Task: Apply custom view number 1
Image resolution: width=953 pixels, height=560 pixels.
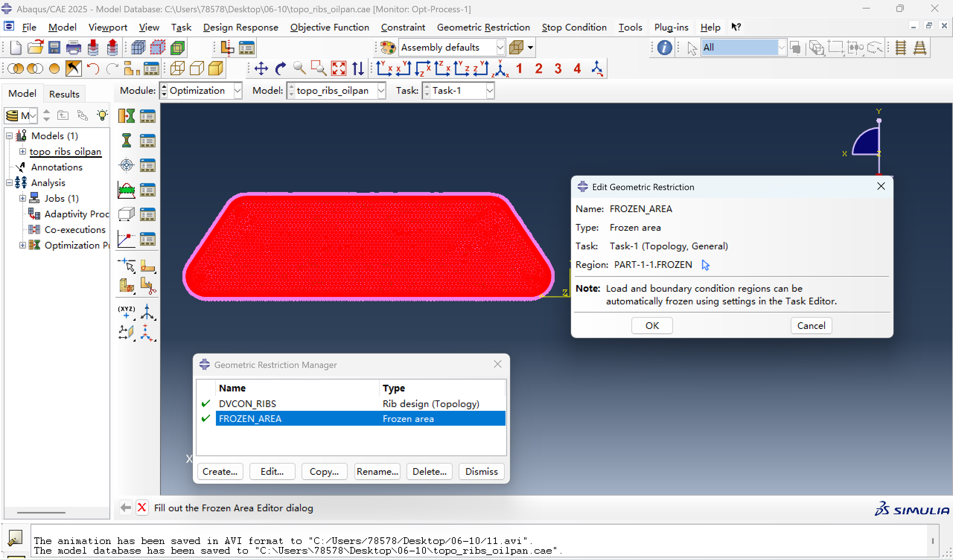Action: click(x=519, y=69)
